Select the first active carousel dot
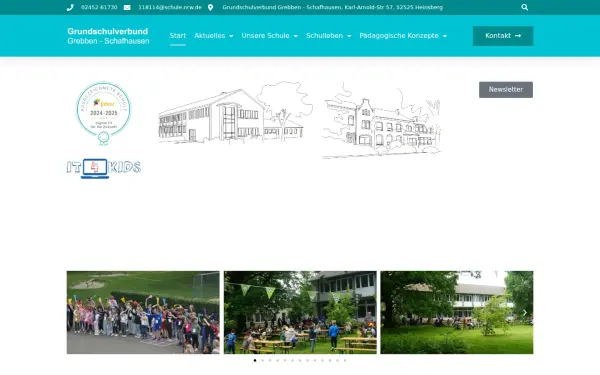Image resolution: width=600 pixels, height=375 pixels. 255,360
